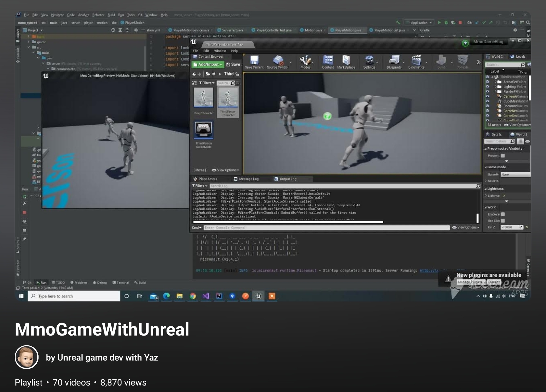Open Unreal's Window menu
The height and width of the screenshot is (392, 546).
click(x=220, y=51)
